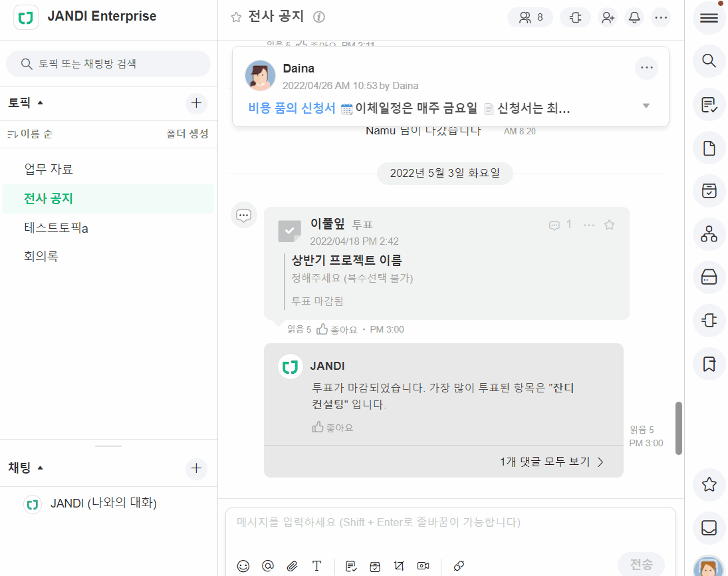Image resolution: width=728 pixels, height=576 pixels.
Task: Toggle the notification bell for this topic
Action: tap(635, 18)
